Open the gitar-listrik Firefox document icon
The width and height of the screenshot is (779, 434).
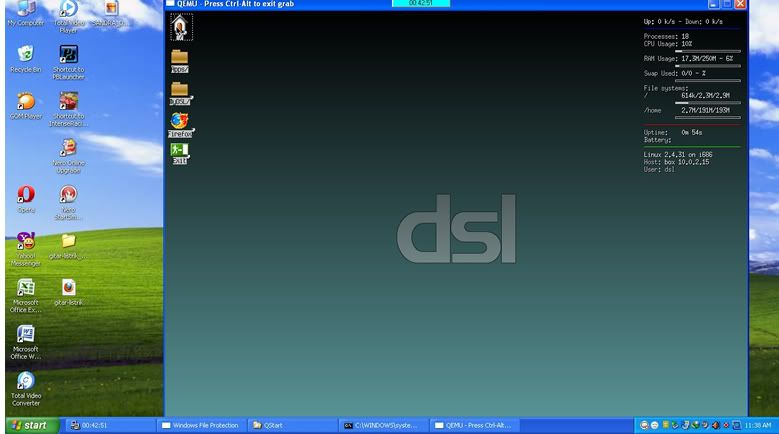[x=69, y=292]
